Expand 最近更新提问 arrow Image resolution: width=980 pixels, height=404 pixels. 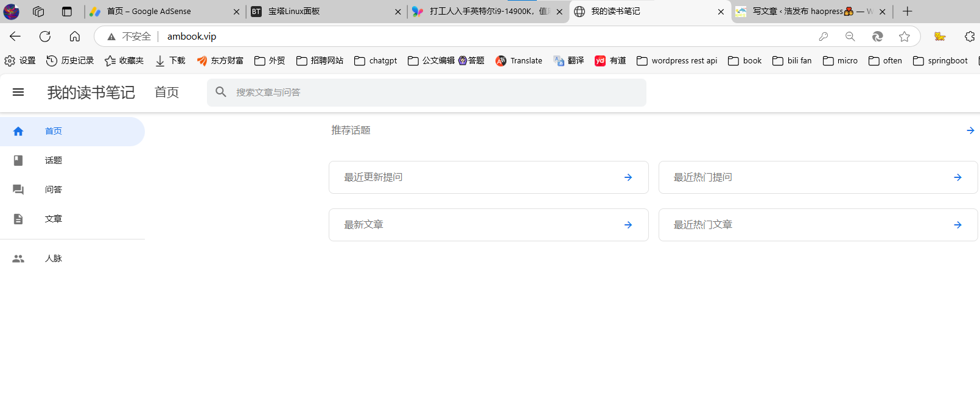(628, 177)
